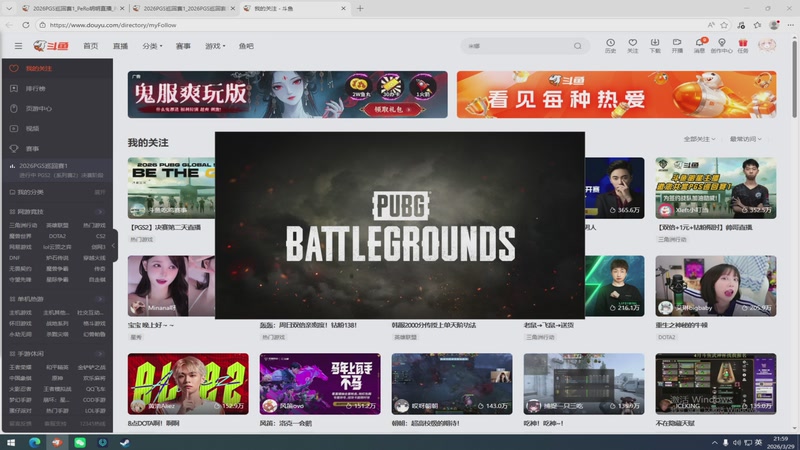Open the 关注 heart icon in the header
This screenshot has width=800, height=450.
coord(633,45)
